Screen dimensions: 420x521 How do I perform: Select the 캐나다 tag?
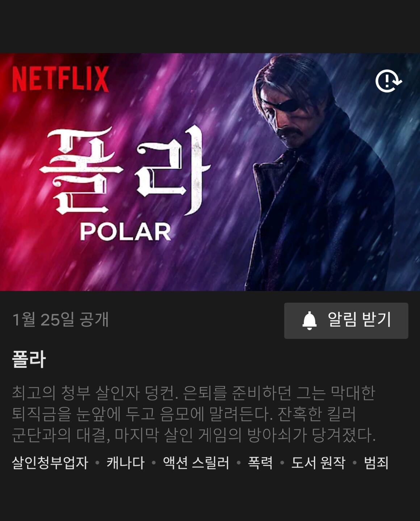125,463
